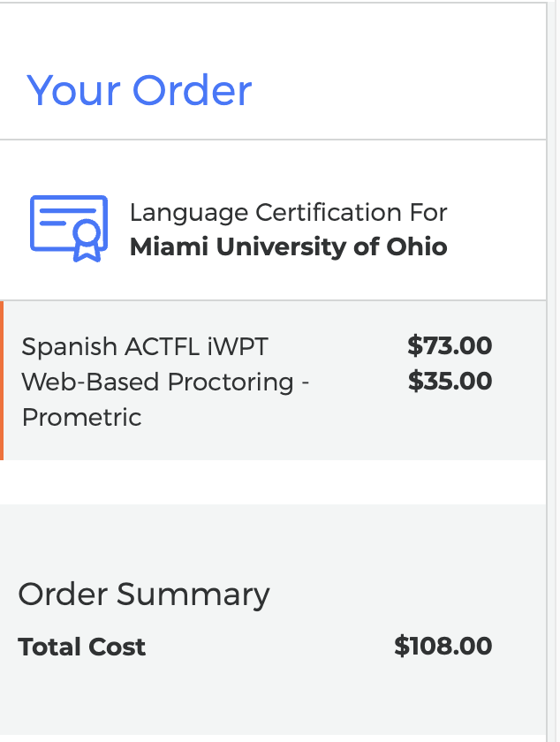Select the "Your Order" heading
This screenshot has height=742, width=560.
pos(140,90)
